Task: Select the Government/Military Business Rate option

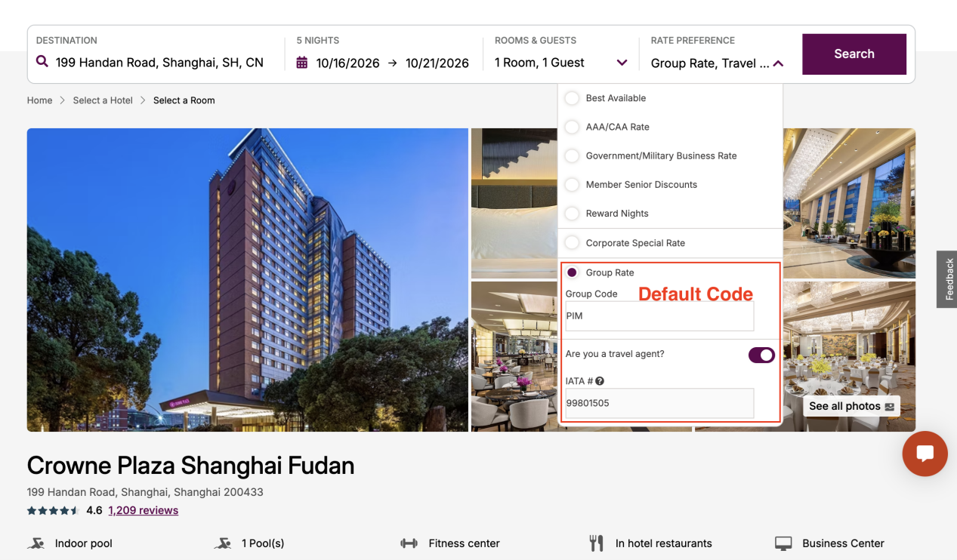Action: [573, 155]
